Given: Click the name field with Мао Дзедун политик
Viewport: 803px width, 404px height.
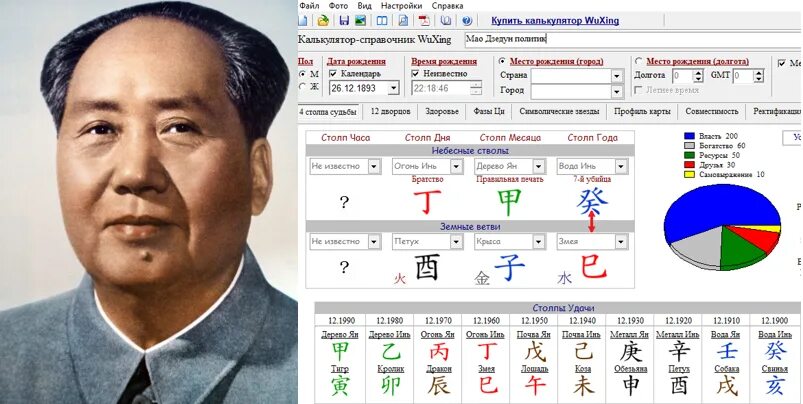Looking at the screenshot, I should click(633, 39).
